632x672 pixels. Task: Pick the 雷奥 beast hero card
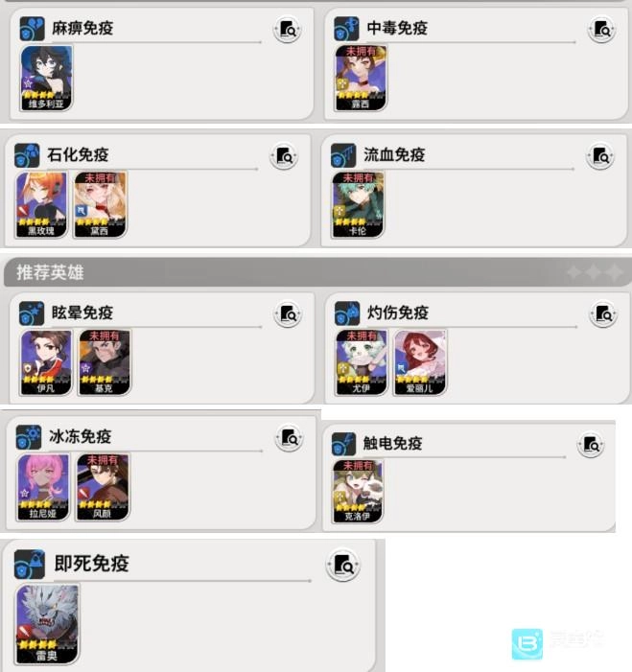pyautogui.click(x=47, y=624)
